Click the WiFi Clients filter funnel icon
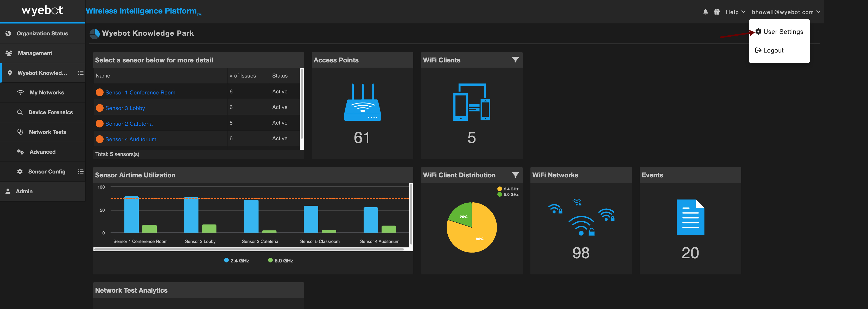 click(x=515, y=60)
